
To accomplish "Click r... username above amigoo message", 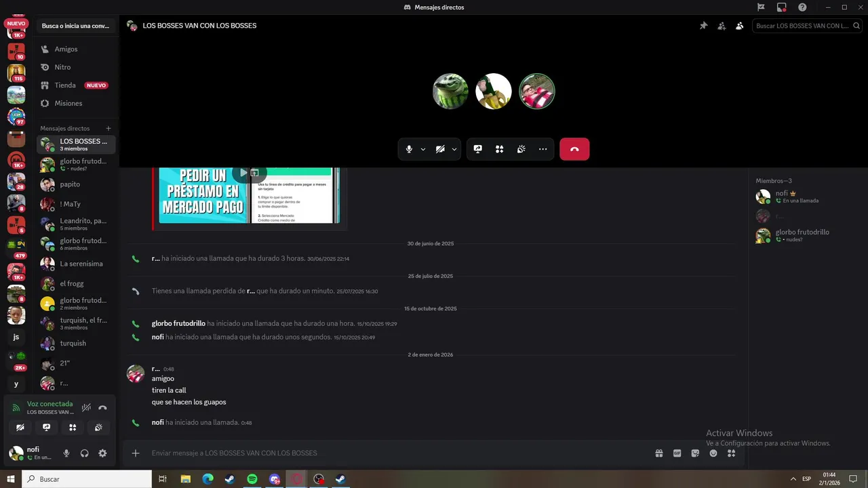I will coord(155,369).
